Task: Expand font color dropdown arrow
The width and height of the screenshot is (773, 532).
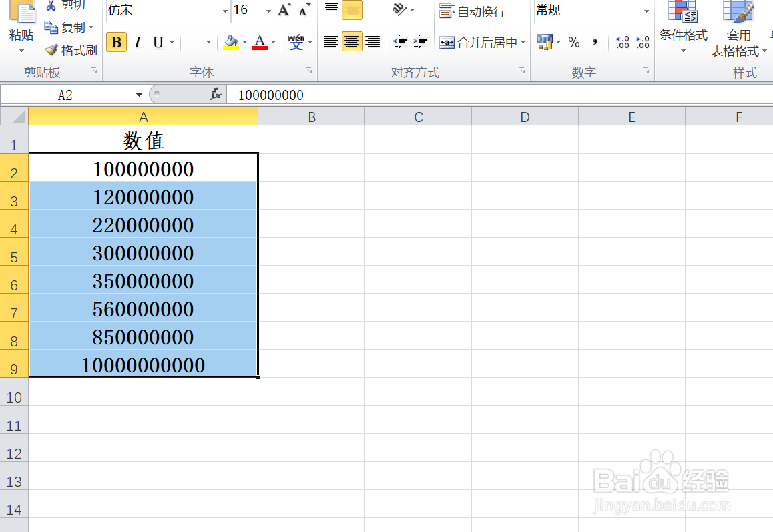Action: (x=273, y=43)
